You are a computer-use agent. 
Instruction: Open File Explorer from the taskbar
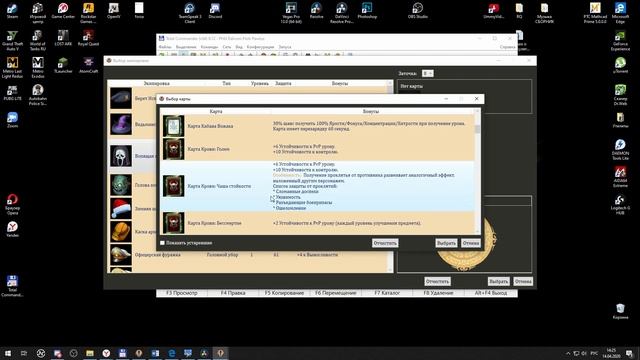point(90,353)
